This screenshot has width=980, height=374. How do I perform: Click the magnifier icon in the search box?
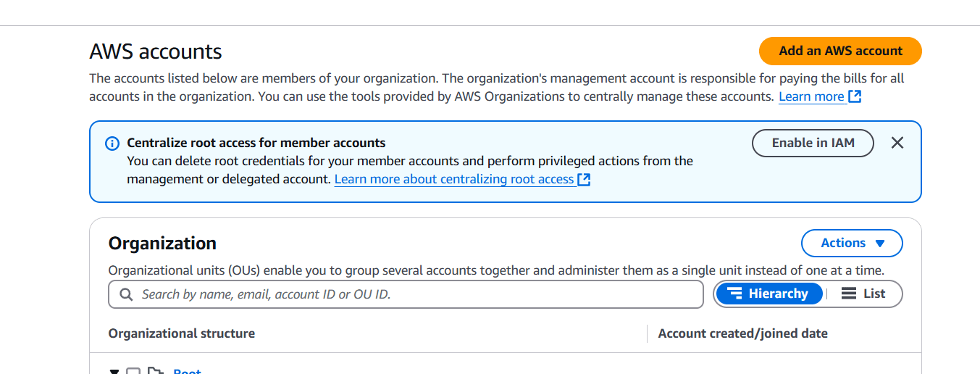(126, 294)
